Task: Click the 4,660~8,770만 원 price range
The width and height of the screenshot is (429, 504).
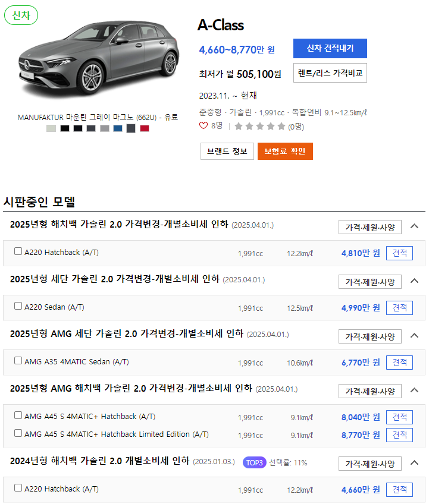Action: 237,50
